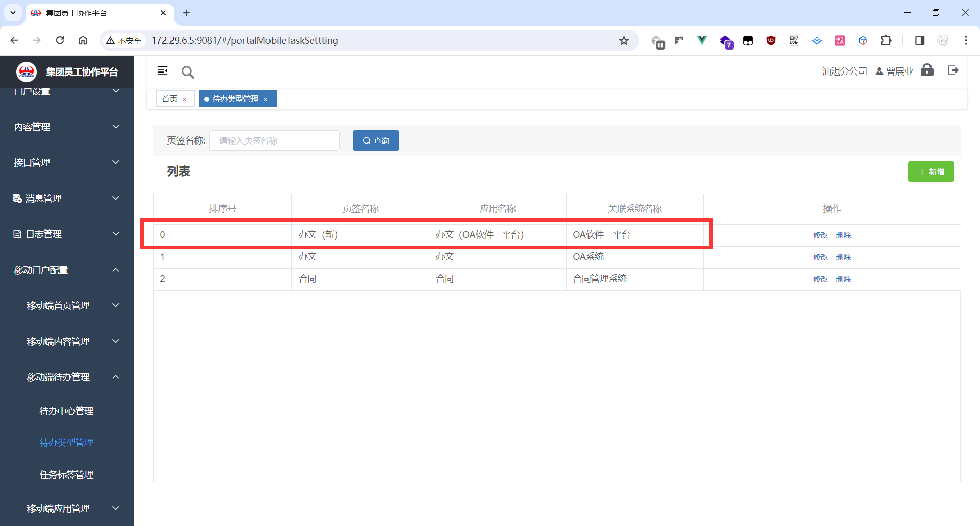Click the platform logo in the sidebar
The height and width of the screenshot is (526, 980).
(x=26, y=72)
